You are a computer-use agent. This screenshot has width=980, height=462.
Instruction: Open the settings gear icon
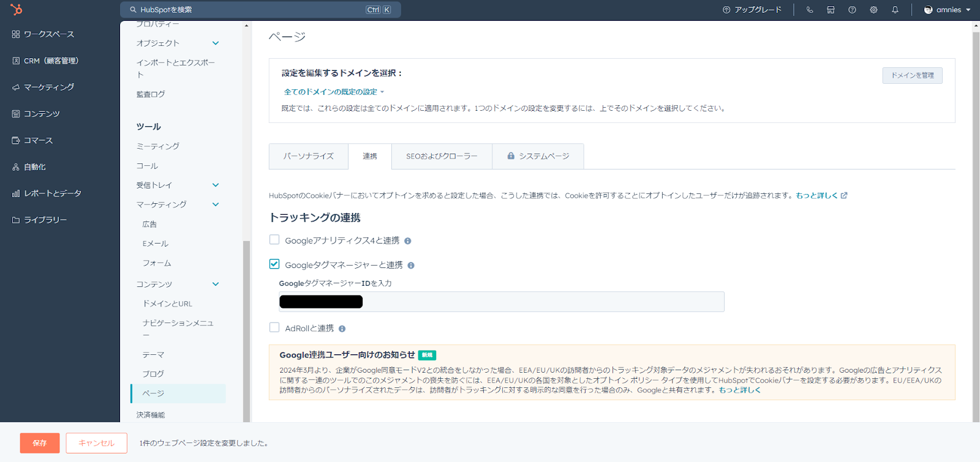pyautogui.click(x=873, y=10)
